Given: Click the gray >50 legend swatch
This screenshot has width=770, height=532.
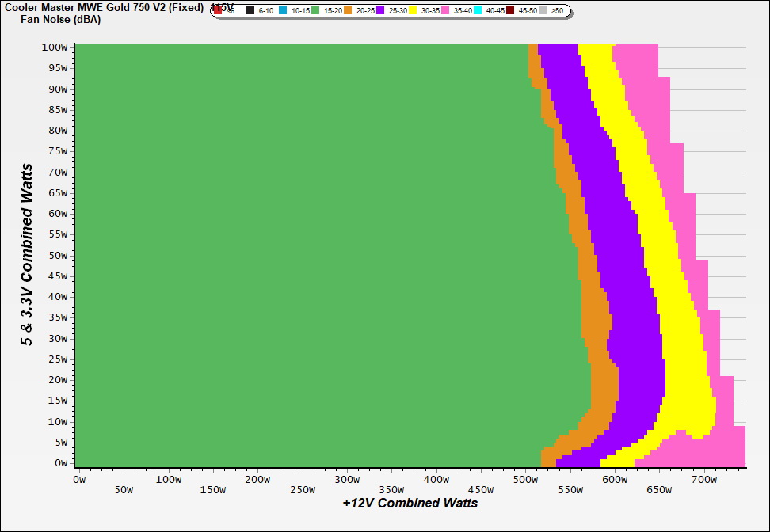Looking at the screenshot, I should (543, 11).
